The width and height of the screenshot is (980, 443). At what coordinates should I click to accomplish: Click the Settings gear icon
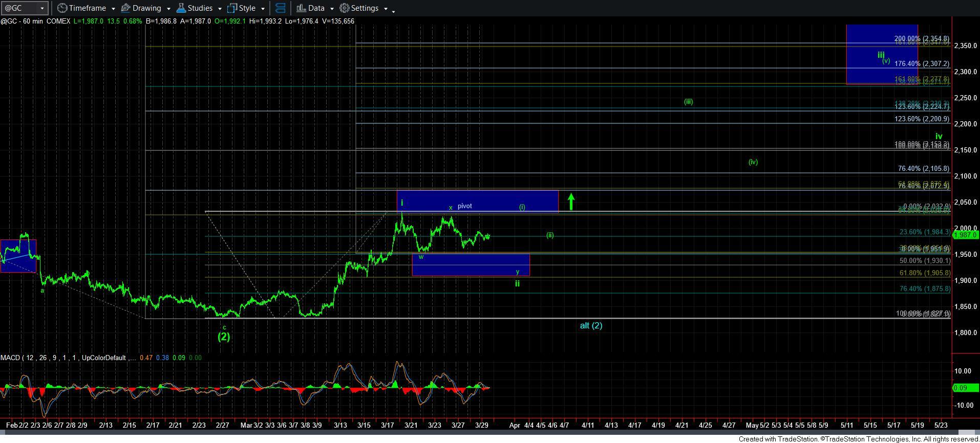[345, 8]
